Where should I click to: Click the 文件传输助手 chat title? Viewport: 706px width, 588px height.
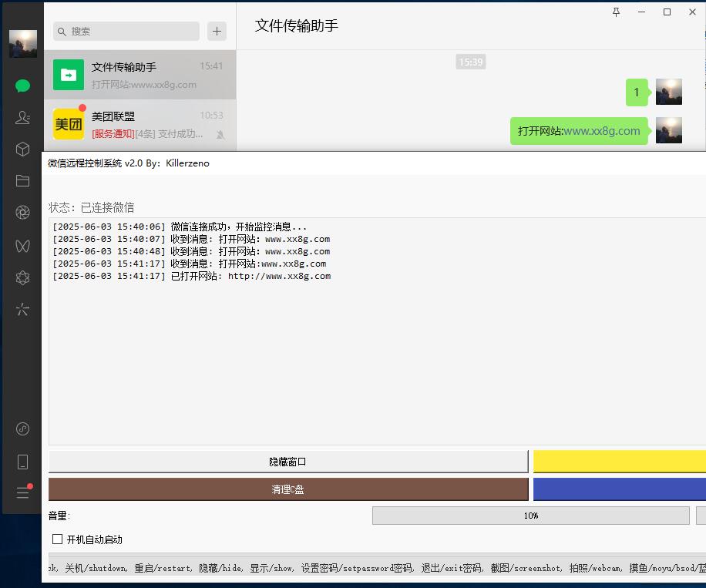296,25
